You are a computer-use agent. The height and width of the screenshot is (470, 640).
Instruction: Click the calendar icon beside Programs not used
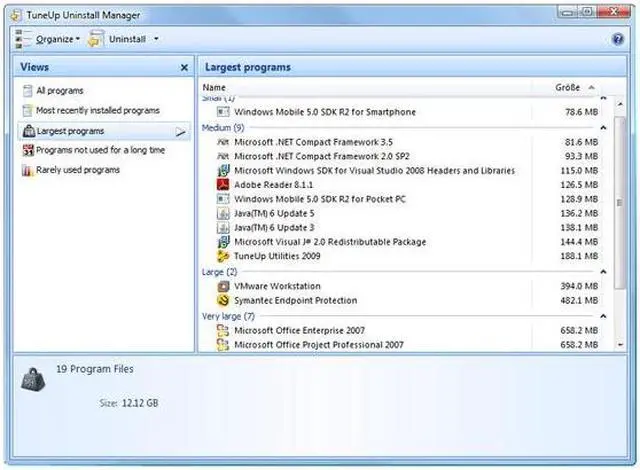coord(28,151)
